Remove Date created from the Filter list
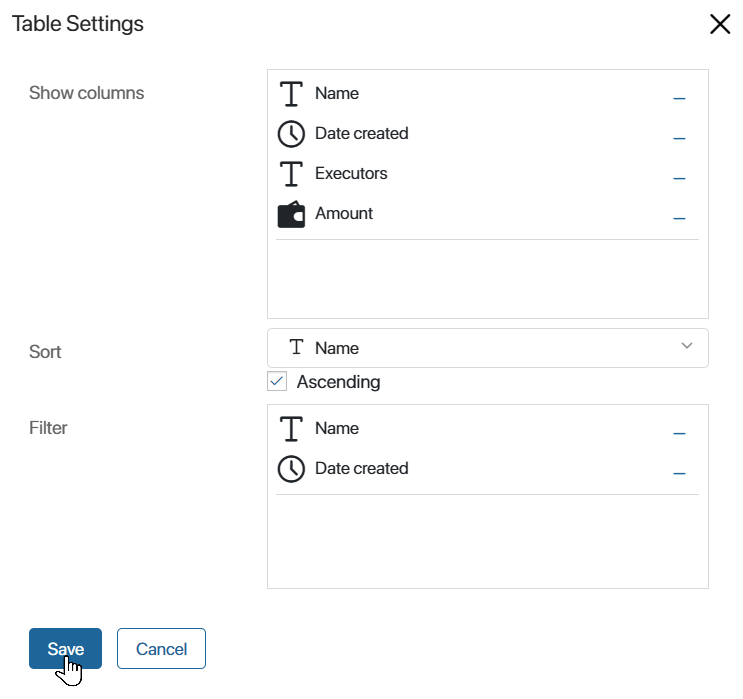 click(679, 473)
